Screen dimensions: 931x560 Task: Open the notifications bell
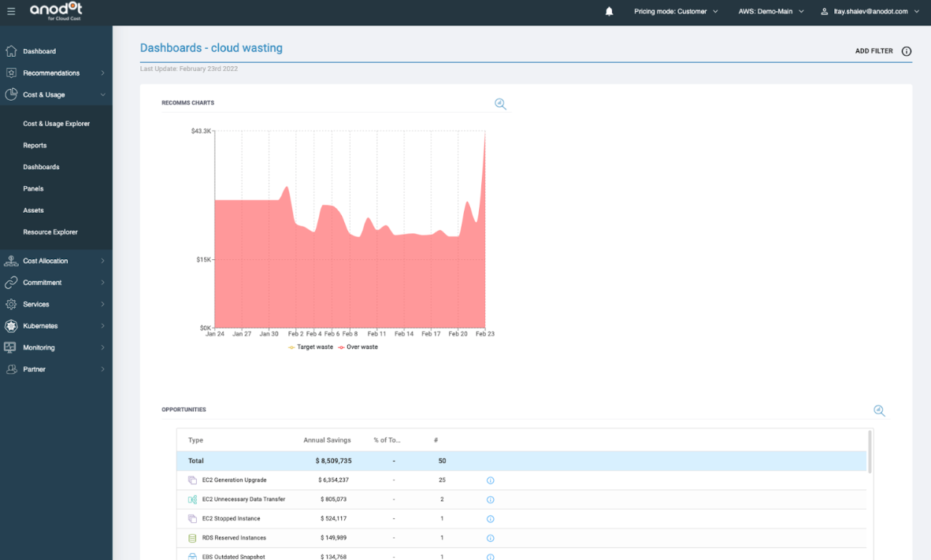[609, 11]
